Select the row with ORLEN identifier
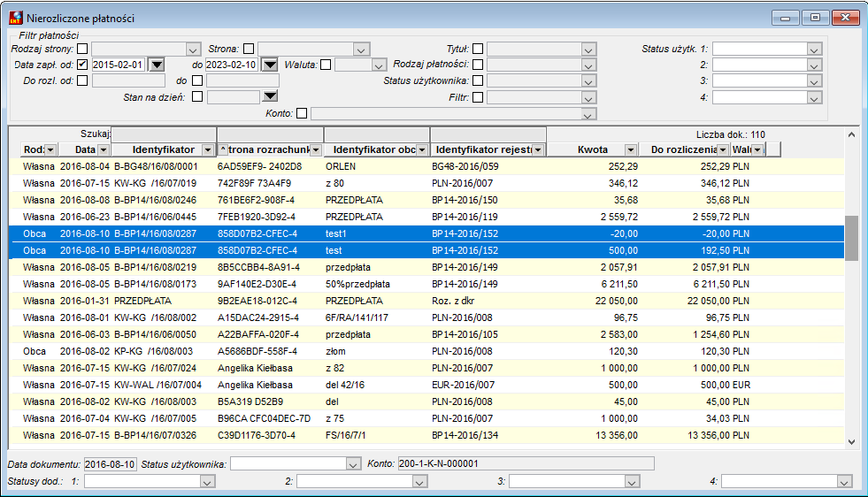This screenshot has height=497, width=868. (428, 166)
